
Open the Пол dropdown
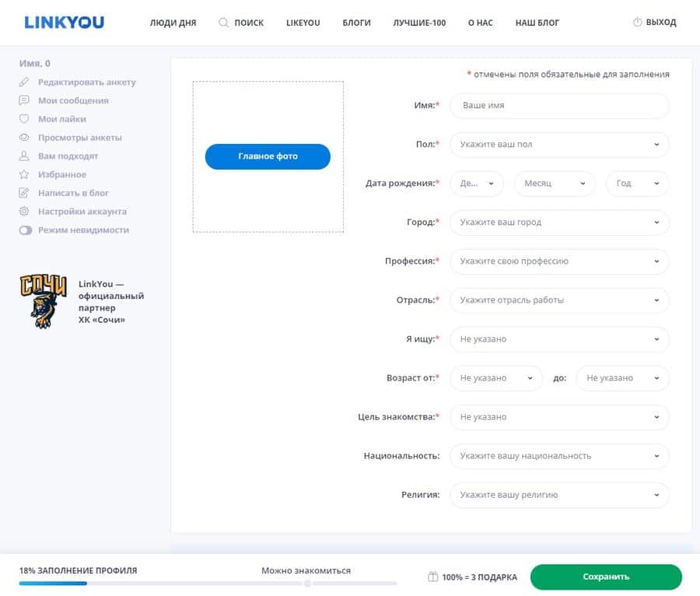559,145
